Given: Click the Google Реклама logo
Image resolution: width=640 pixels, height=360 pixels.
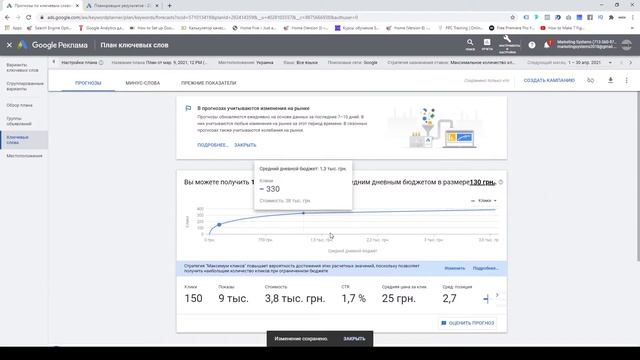Looking at the screenshot, I should click(x=53, y=45).
